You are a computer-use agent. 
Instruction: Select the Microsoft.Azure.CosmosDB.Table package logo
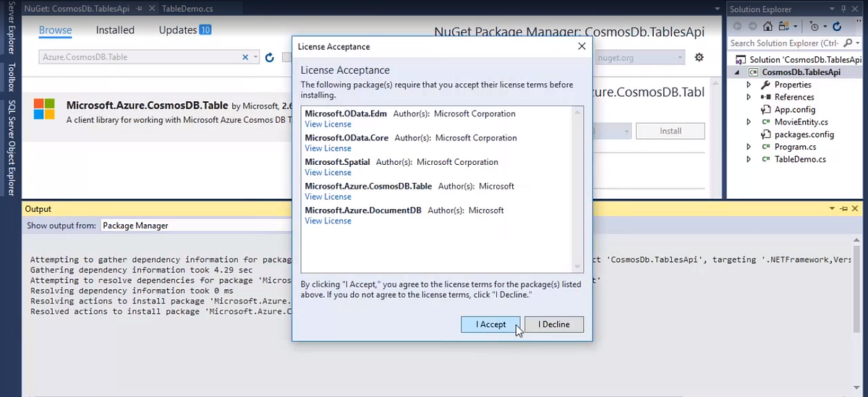pyautogui.click(x=44, y=109)
